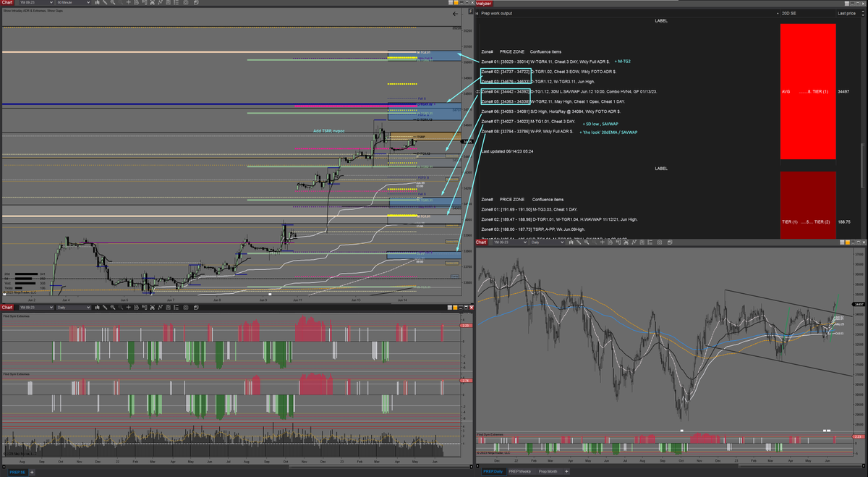Click the dark red TIER (1) TIER (2) cell

click(808, 204)
